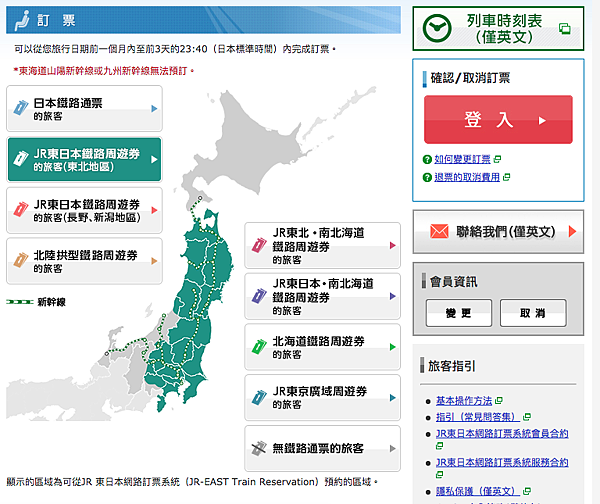Click the green arrow on 北海道鐵路周遊券 button
This screenshot has width=600, height=504.
coord(393,347)
